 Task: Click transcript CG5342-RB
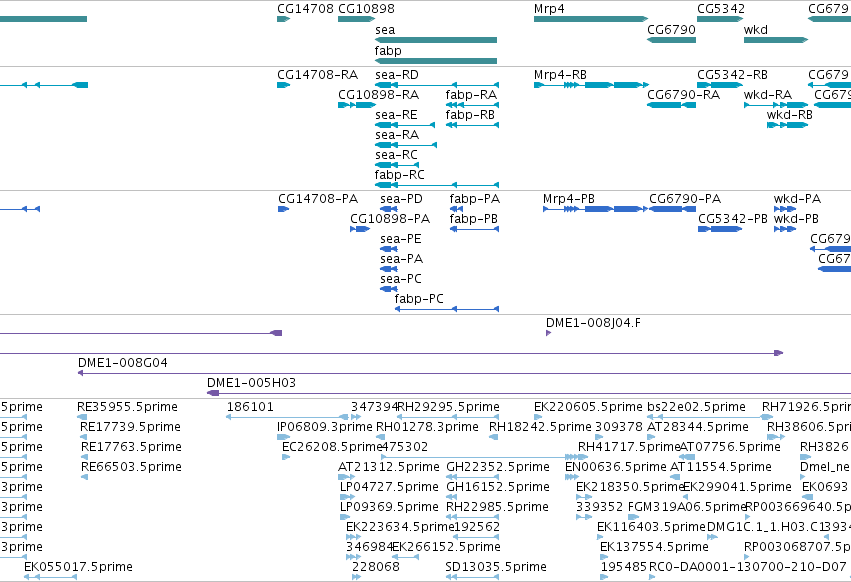point(720,85)
